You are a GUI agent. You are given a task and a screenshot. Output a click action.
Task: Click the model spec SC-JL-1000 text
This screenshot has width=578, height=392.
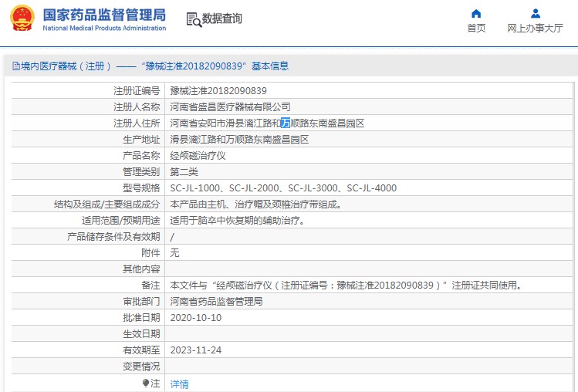click(196, 188)
